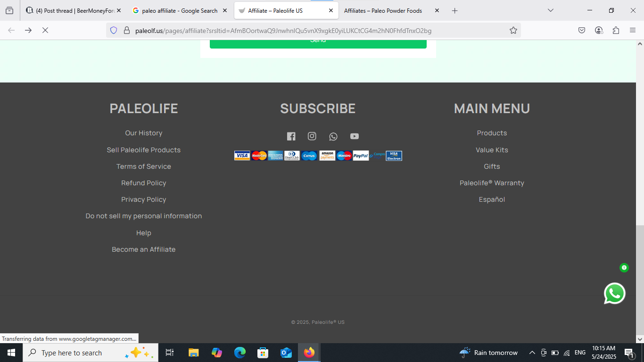Open the Pocket save icon

click(x=582, y=30)
